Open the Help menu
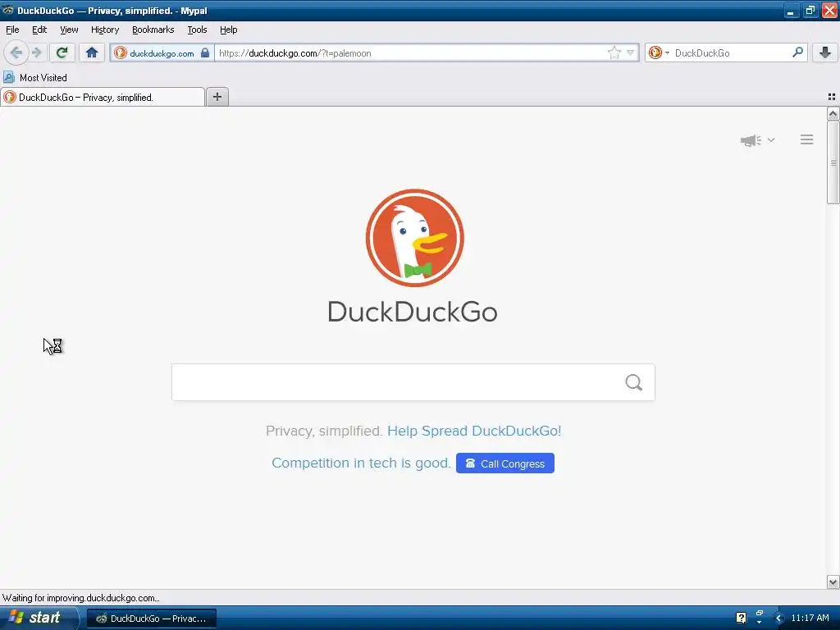The image size is (840, 630). click(x=228, y=30)
